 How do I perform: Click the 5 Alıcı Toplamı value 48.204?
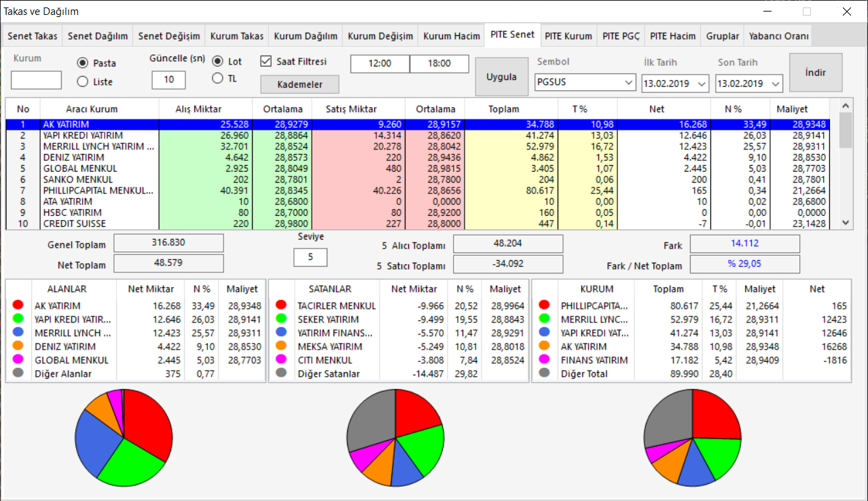point(508,244)
